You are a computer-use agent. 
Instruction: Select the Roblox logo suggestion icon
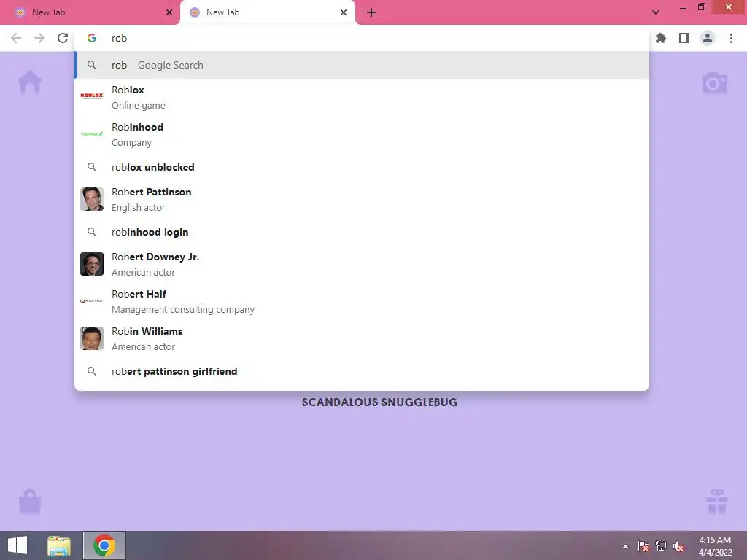click(92, 96)
